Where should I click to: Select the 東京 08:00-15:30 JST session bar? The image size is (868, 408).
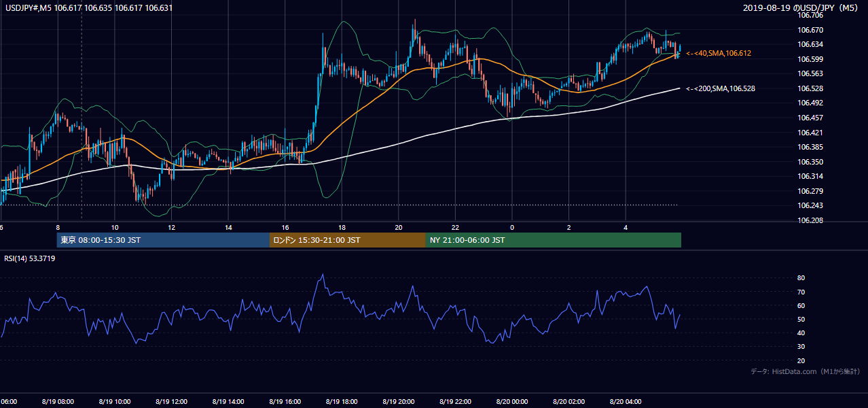[163, 240]
